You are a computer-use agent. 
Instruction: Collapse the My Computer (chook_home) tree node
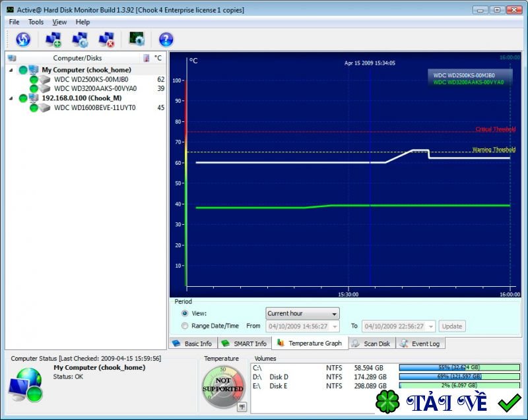click(x=11, y=70)
